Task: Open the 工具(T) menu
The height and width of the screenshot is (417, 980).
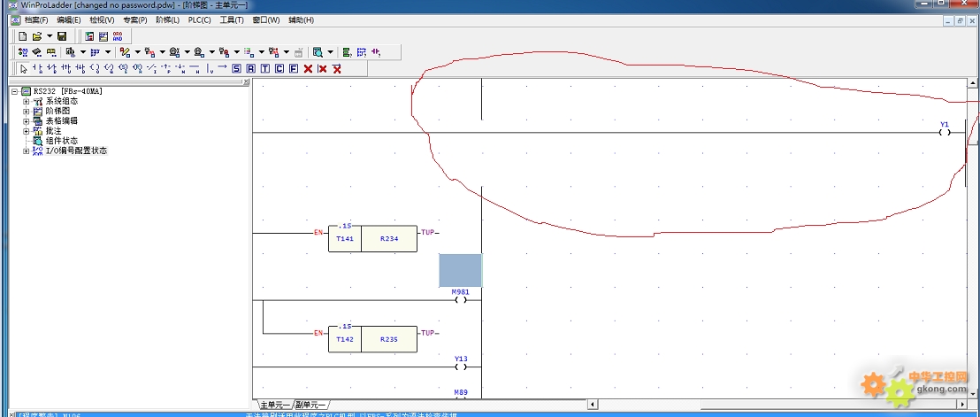Action: coord(232,20)
